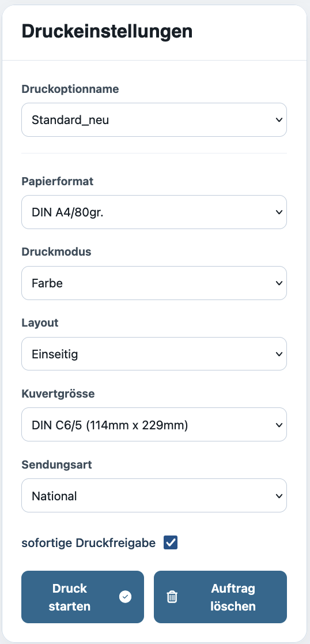Start printing with Druck starten button
This screenshot has height=644, width=310.
click(83, 597)
